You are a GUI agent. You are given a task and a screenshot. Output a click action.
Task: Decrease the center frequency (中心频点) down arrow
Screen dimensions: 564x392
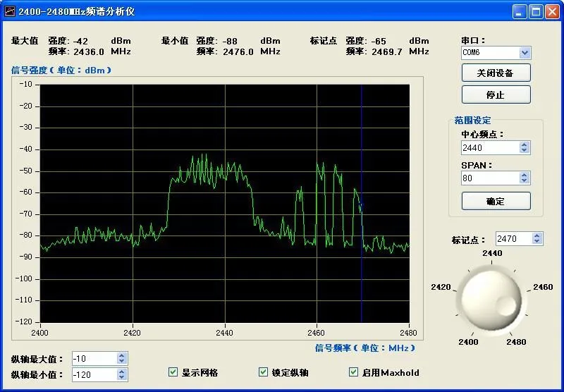[x=524, y=150]
